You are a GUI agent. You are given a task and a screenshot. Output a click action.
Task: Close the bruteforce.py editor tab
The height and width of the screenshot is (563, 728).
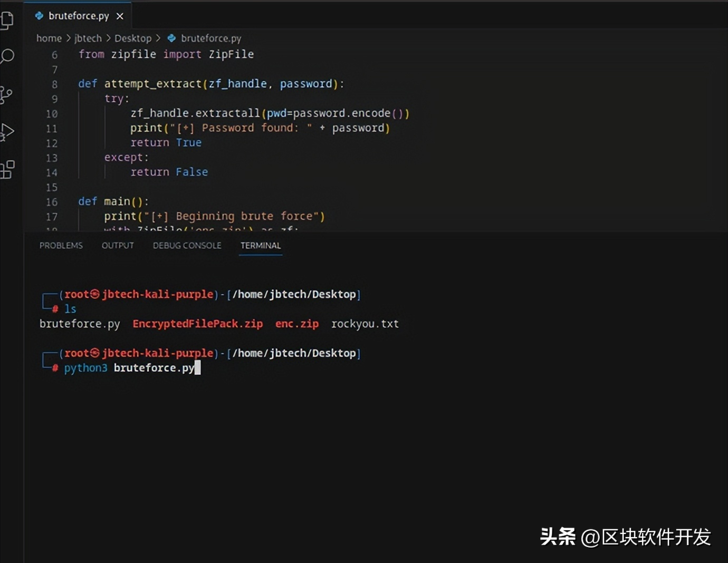point(120,16)
